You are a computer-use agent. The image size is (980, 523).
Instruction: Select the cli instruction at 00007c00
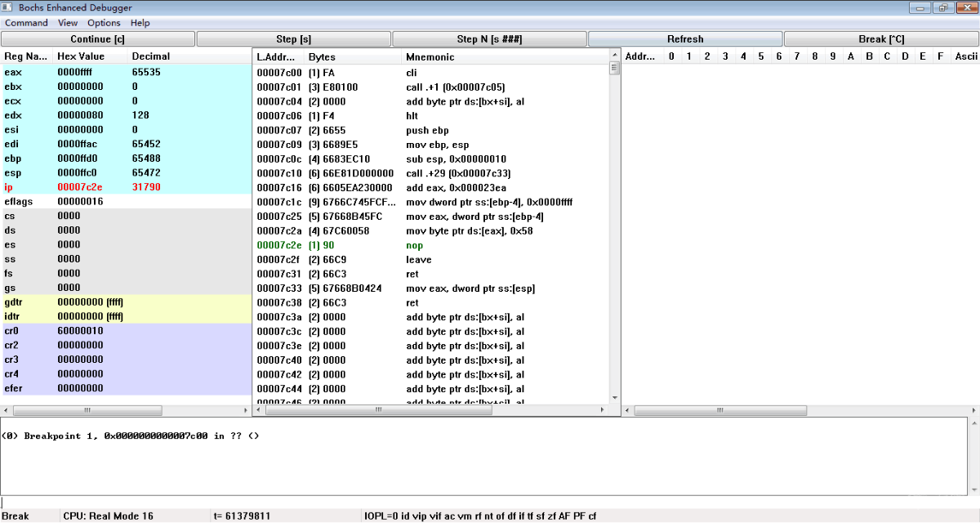431,73
